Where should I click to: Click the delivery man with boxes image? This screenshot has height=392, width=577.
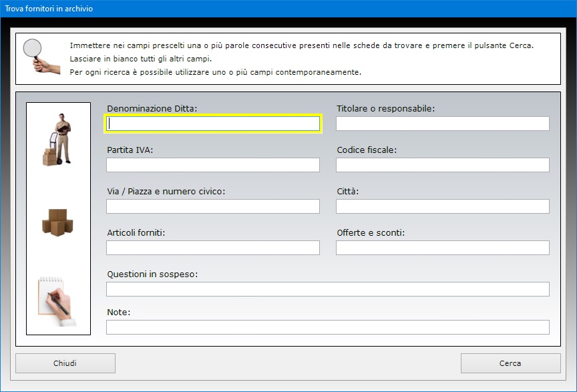[57, 140]
